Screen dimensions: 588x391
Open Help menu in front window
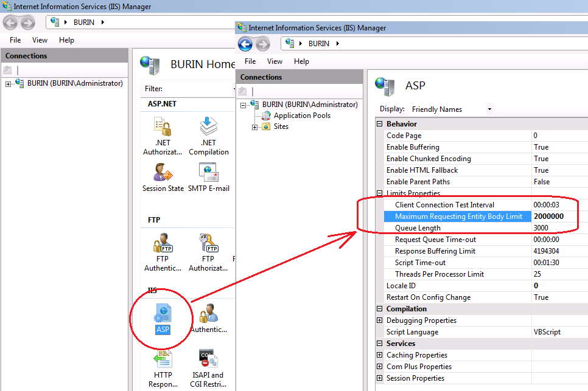tap(301, 61)
